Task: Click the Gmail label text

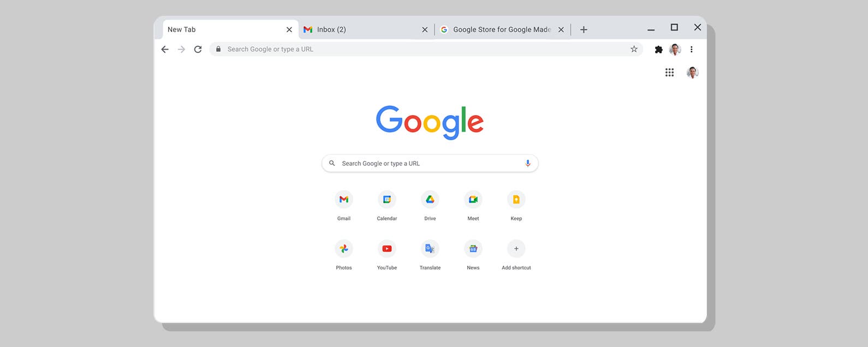Action: (x=344, y=218)
